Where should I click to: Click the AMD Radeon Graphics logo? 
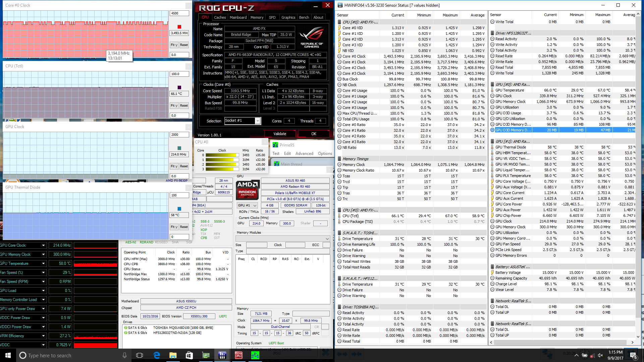point(248,190)
